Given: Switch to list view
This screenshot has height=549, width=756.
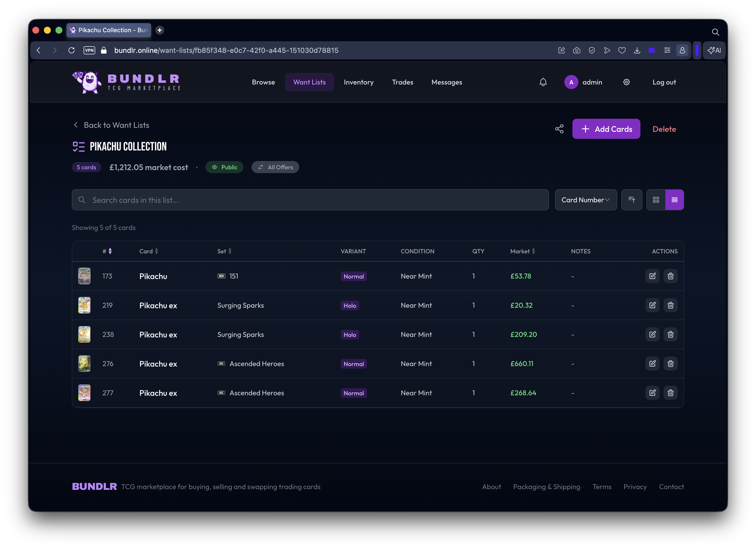Looking at the screenshot, I should point(674,200).
